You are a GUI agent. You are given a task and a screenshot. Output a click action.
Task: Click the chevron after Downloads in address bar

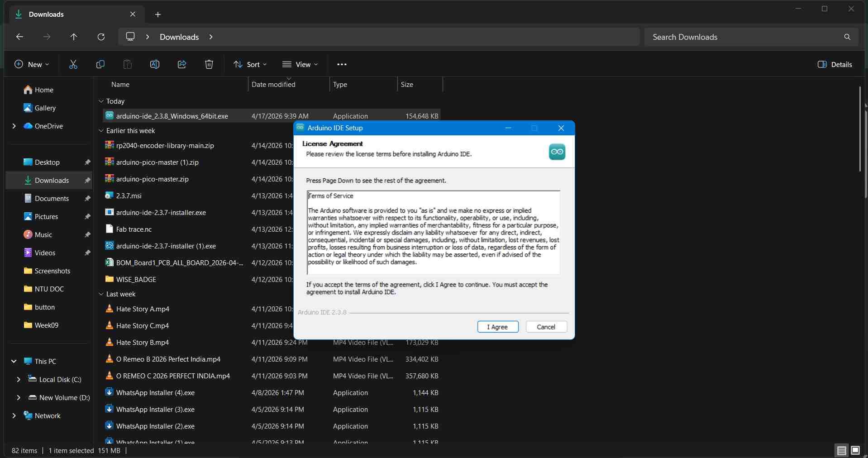coord(211,37)
